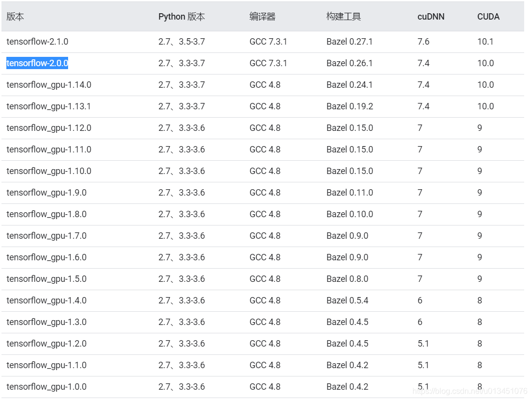Click cuDNN 7.4 in tensorflow_gpu-1.14.0 row
The width and height of the screenshot is (532, 400).
(423, 85)
